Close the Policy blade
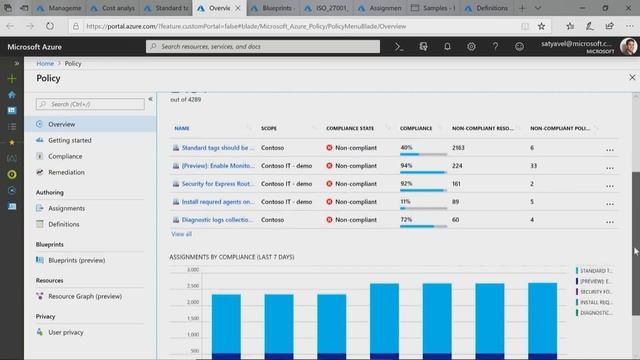The width and height of the screenshot is (640, 360). coord(632,78)
